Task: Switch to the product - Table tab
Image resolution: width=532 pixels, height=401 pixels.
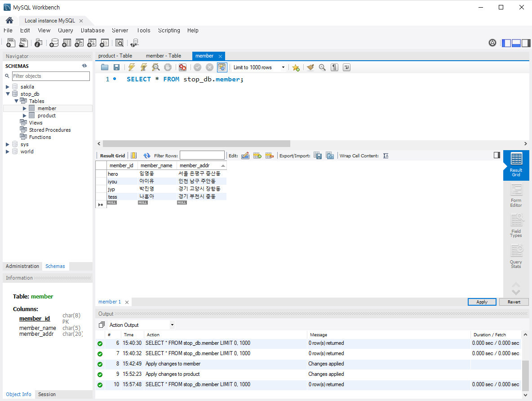Action: pos(115,56)
